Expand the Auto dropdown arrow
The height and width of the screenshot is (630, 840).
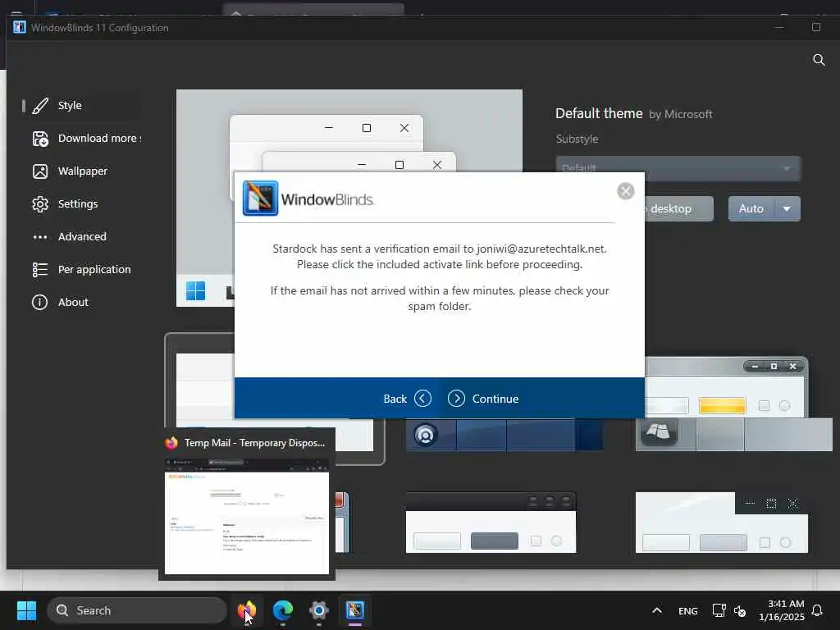pos(787,208)
